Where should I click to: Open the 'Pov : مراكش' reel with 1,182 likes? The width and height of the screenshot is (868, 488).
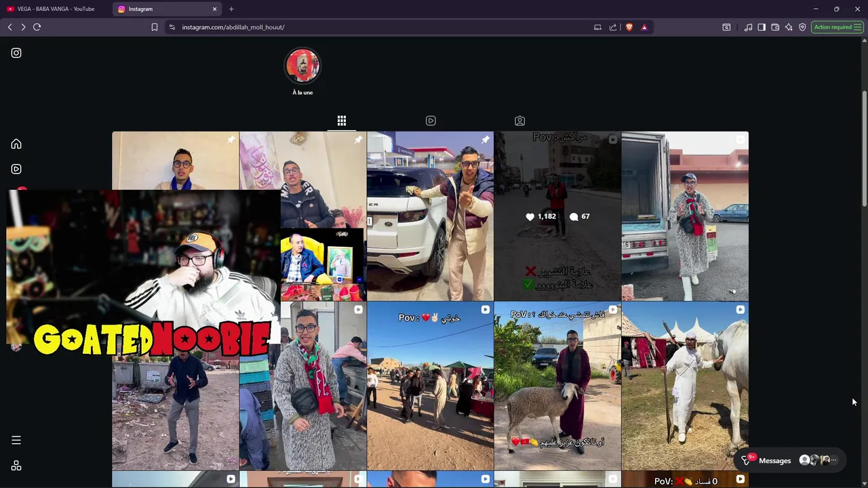click(557, 216)
